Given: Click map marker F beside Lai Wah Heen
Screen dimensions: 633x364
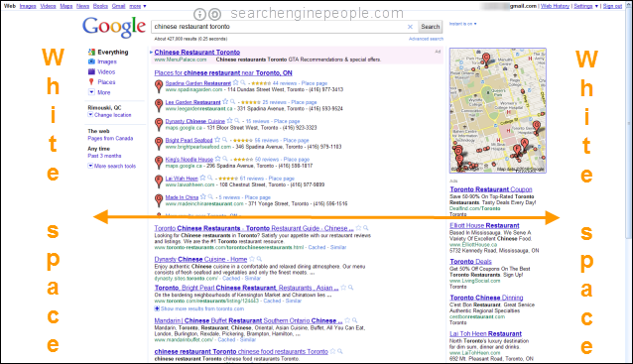Looking at the screenshot, I should click(159, 182).
